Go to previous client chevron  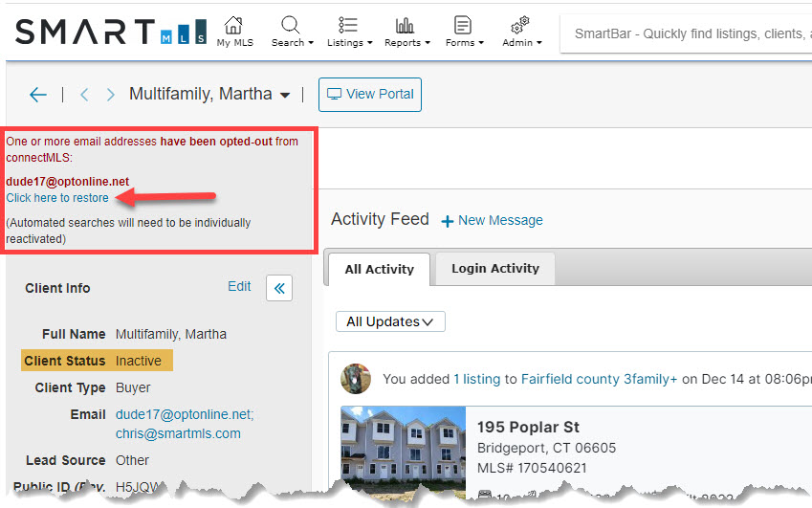[x=84, y=95]
